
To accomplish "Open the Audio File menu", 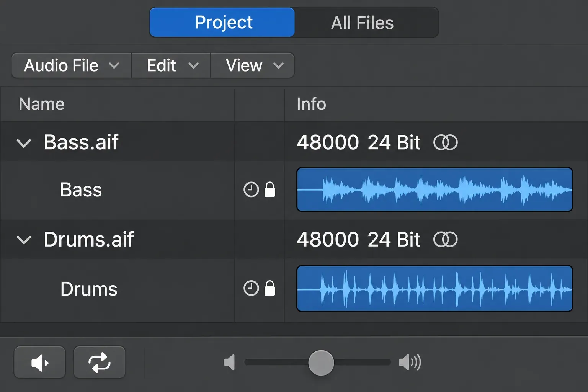I will click(x=71, y=65).
